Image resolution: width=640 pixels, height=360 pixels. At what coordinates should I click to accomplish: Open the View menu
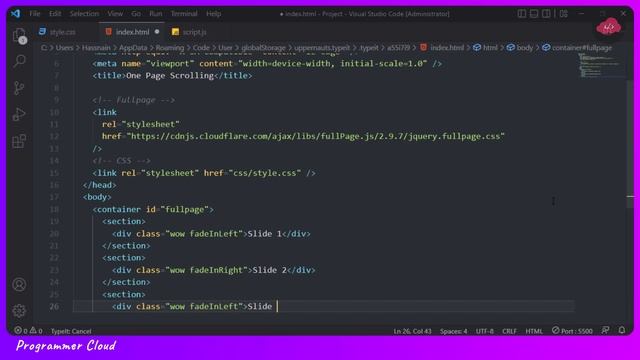point(115,13)
